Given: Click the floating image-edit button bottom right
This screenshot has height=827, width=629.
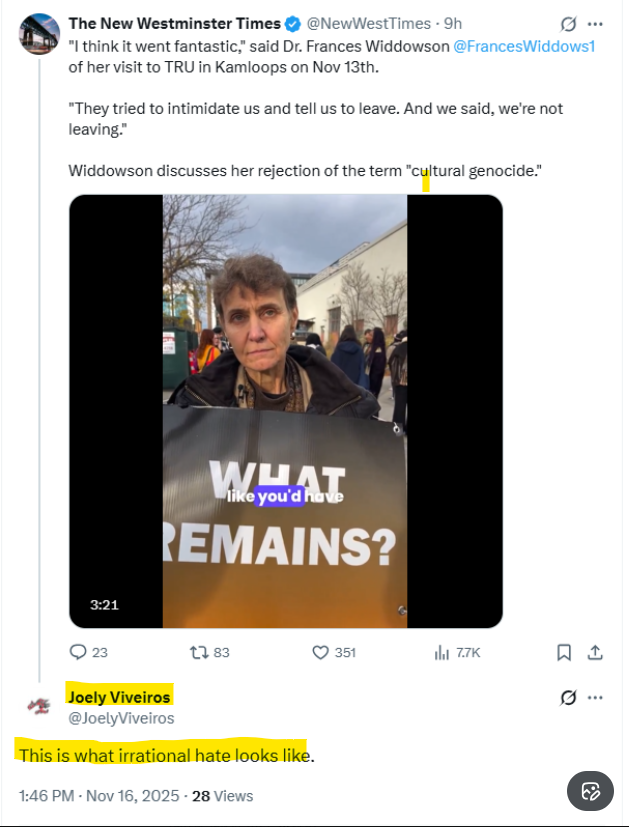Looking at the screenshot, I should coord(590,791).
